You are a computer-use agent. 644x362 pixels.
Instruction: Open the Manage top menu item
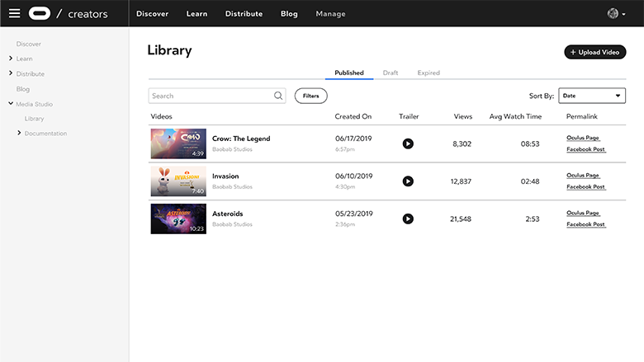coord(330,14)
